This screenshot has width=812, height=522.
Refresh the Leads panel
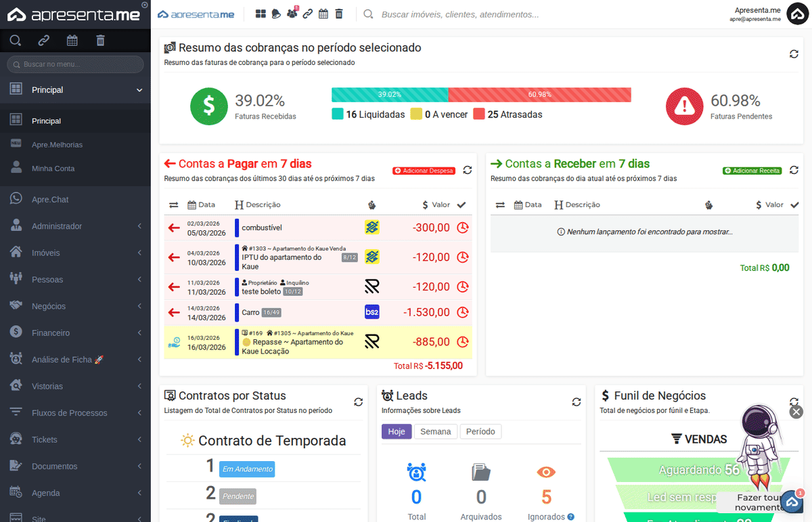tap(576, 402)
